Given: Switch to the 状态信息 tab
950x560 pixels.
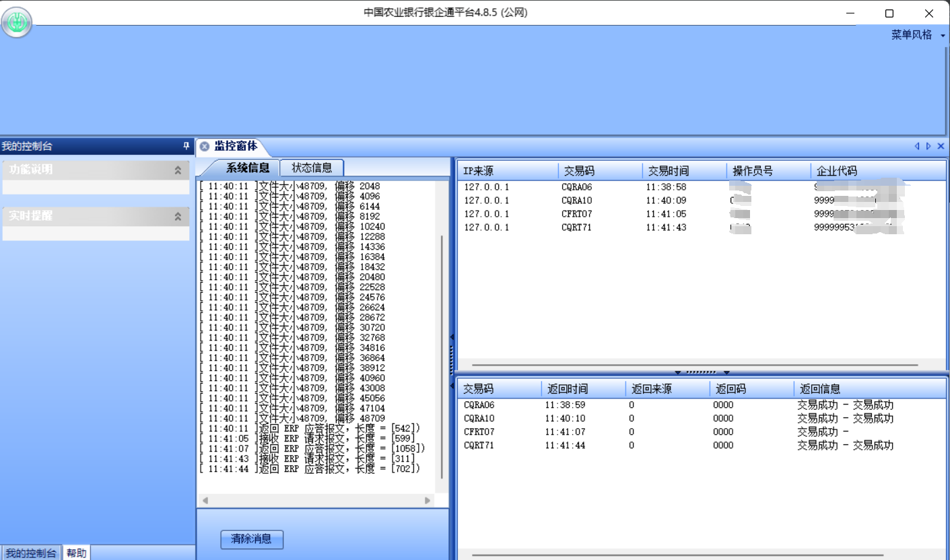Looking at the screenshot, I should point(312,167).
